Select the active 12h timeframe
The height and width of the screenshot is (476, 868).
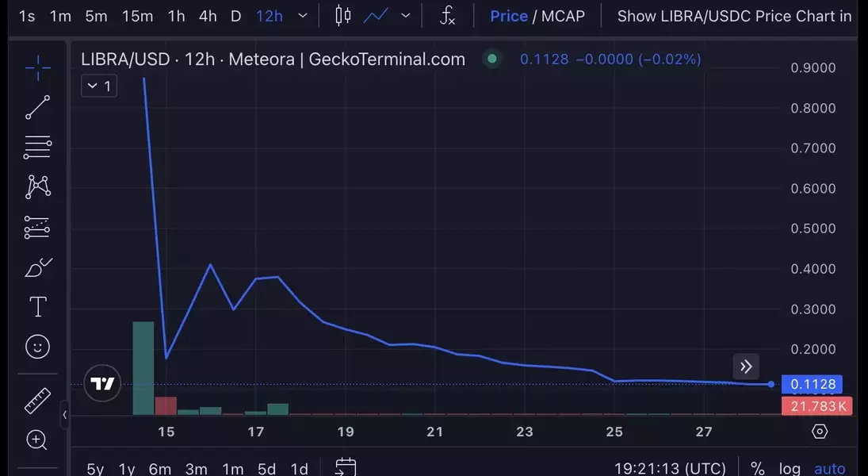coord(270,16)
